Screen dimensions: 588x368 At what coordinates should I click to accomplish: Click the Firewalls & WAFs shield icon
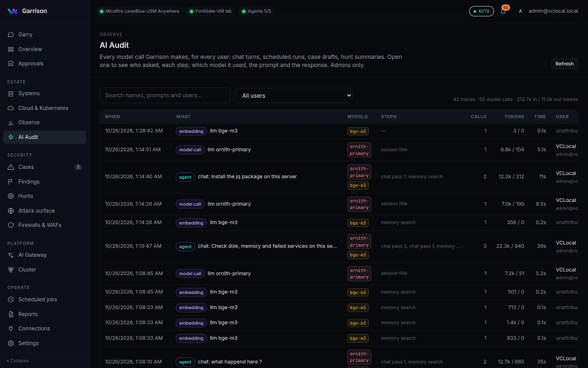point(11,225)
